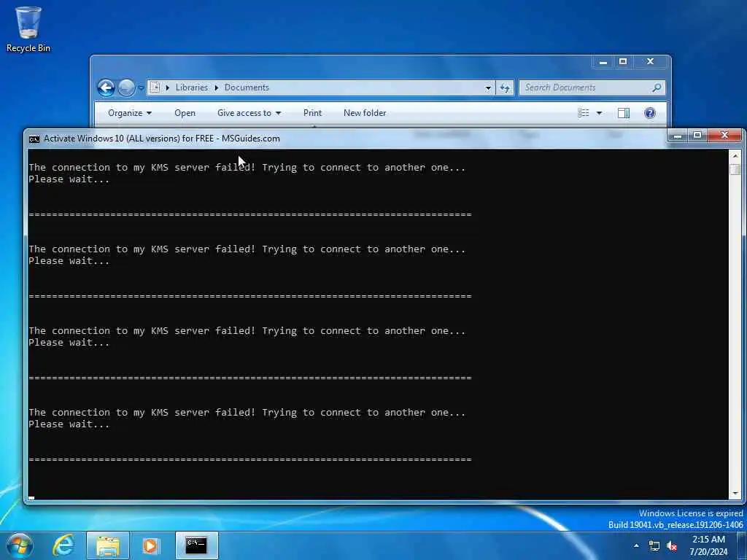
Task: Click Print in Explorer toolbar
Action: pos(312,113)
